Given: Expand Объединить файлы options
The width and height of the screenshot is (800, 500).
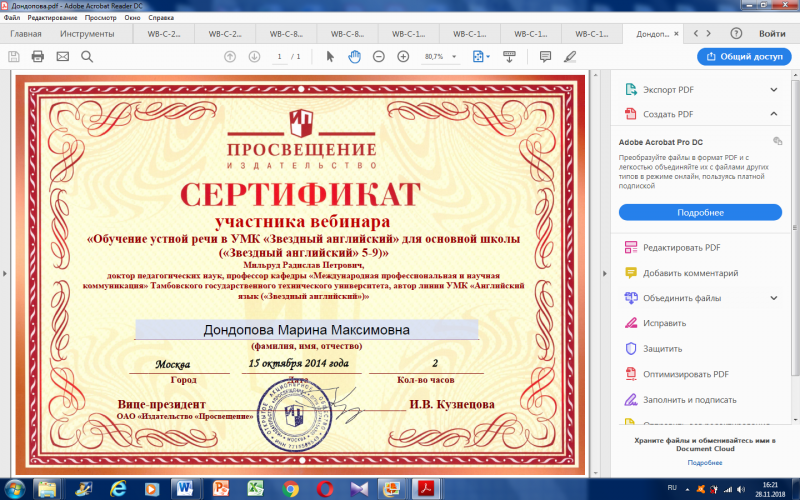Looking at the screenshot, I should click(773, 298).
